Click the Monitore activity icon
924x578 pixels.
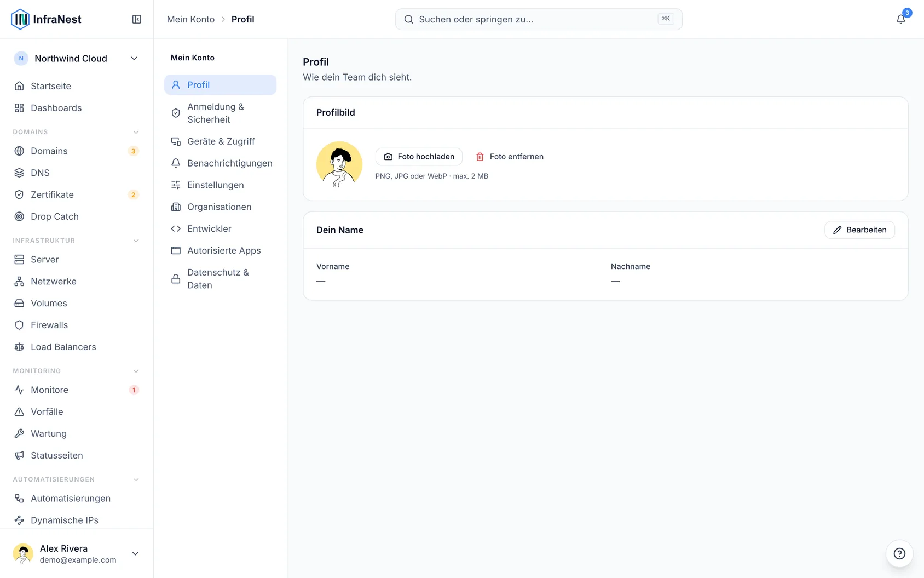pos(19,390)
